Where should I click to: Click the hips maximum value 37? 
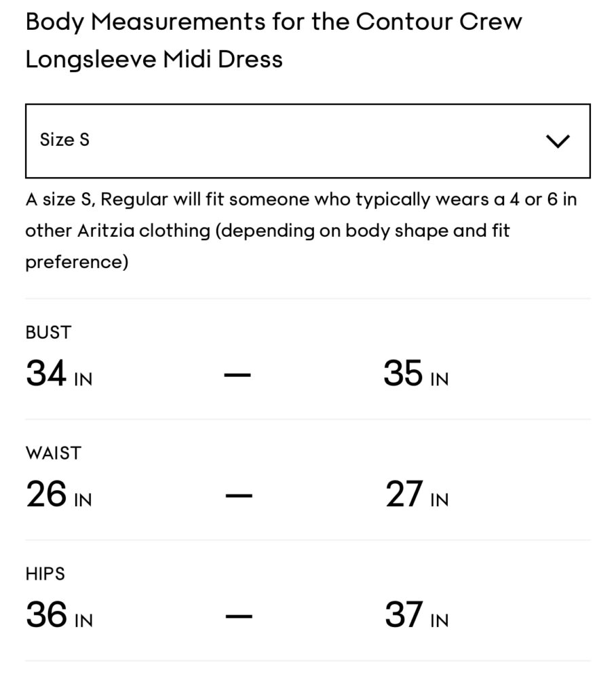point(404,616)
